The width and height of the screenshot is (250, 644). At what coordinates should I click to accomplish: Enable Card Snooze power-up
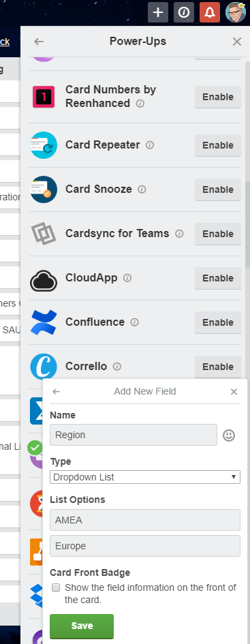click(x=218, y=189)
